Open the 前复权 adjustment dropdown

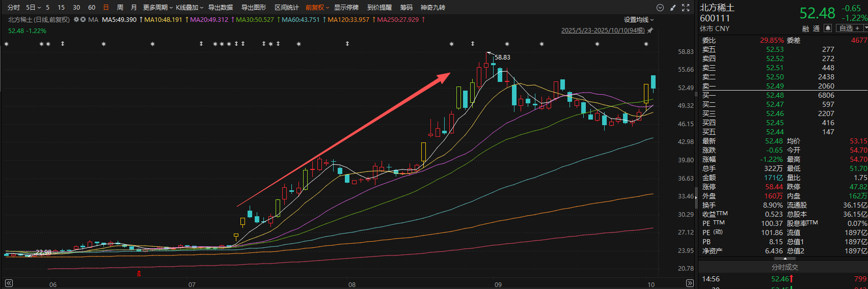317,8
